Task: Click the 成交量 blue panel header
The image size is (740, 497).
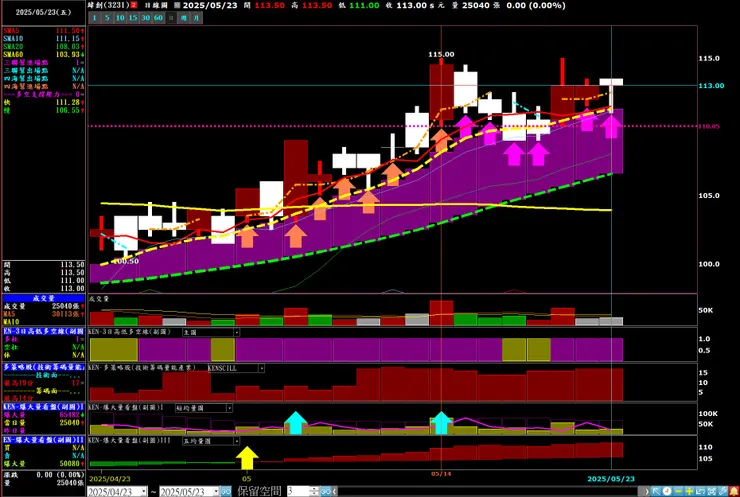Action: click(x=43, y=298)
